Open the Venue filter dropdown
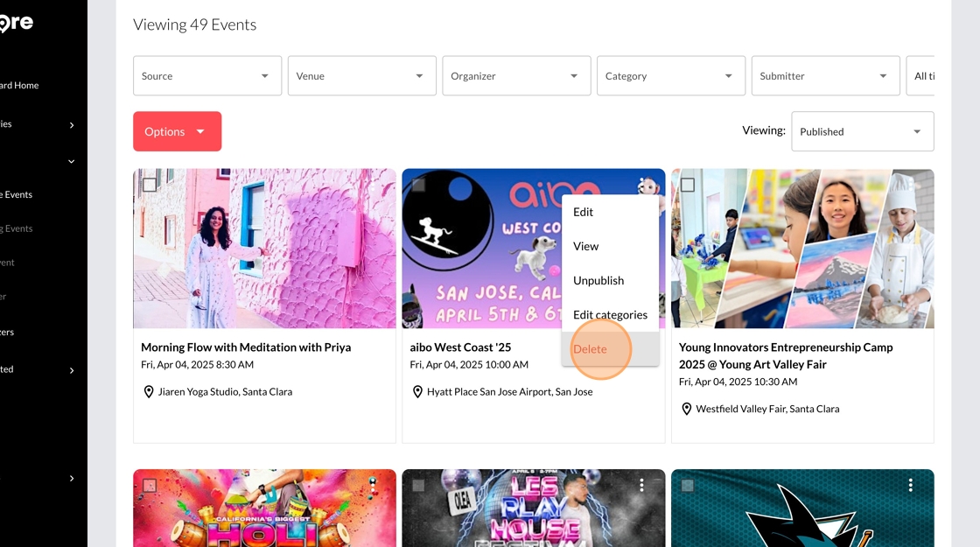This screenshot has height=547, width=980. click(362, 75)
